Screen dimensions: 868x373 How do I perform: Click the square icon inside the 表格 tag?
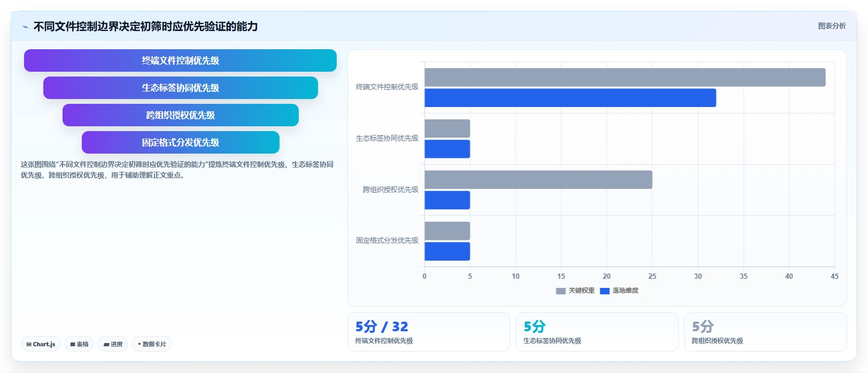click(73, 345)
